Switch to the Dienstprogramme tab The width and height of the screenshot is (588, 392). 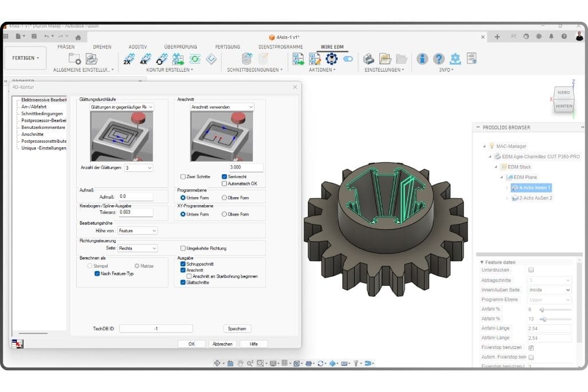(280, 47)
